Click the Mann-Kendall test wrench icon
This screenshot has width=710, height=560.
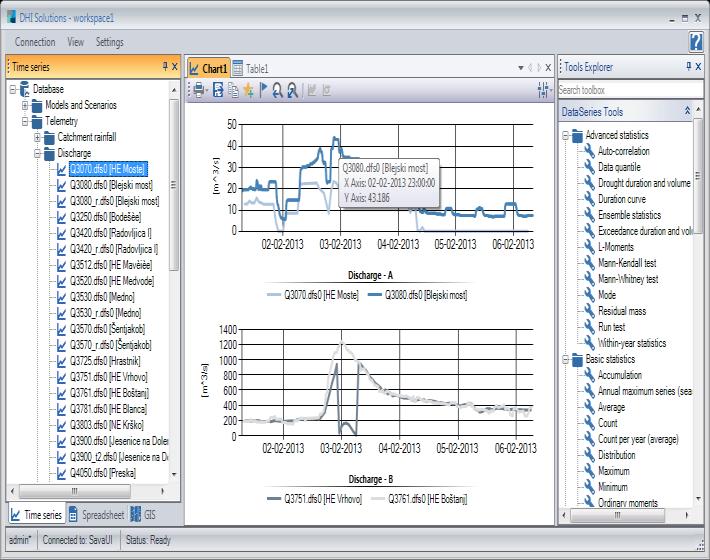[x=589, y=263]
